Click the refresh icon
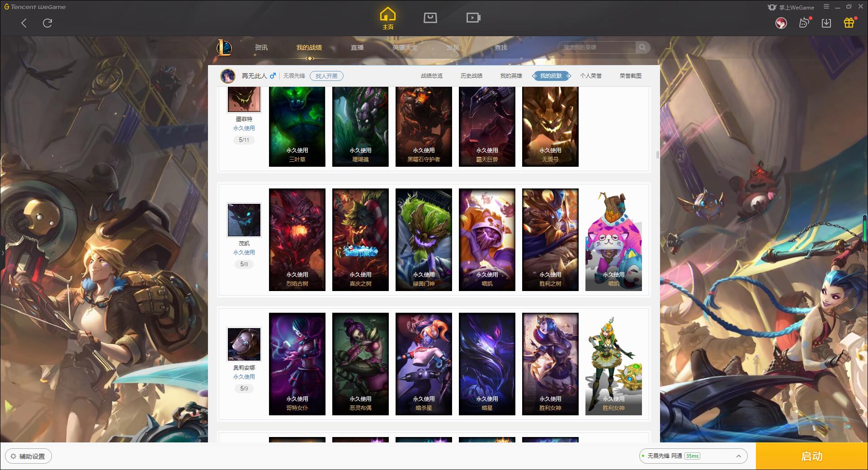 (47, 23)
